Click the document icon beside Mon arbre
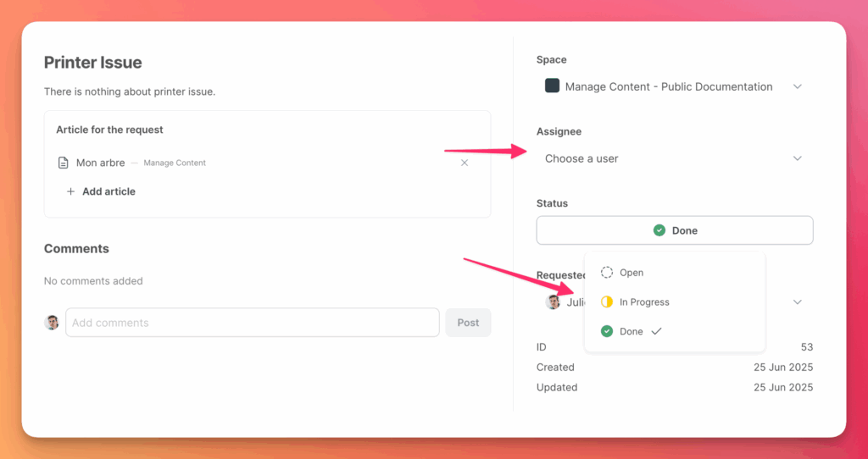The image size is (868, 459). point(63,163)
